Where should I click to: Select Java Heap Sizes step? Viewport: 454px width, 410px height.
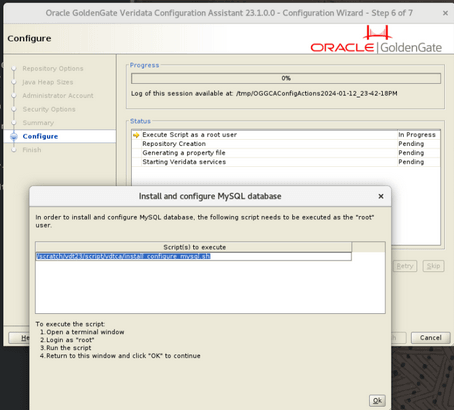point(48,82)
